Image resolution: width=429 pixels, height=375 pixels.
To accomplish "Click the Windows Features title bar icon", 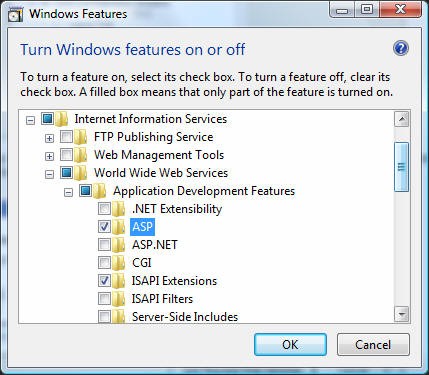I will click(x=15, y=15).
